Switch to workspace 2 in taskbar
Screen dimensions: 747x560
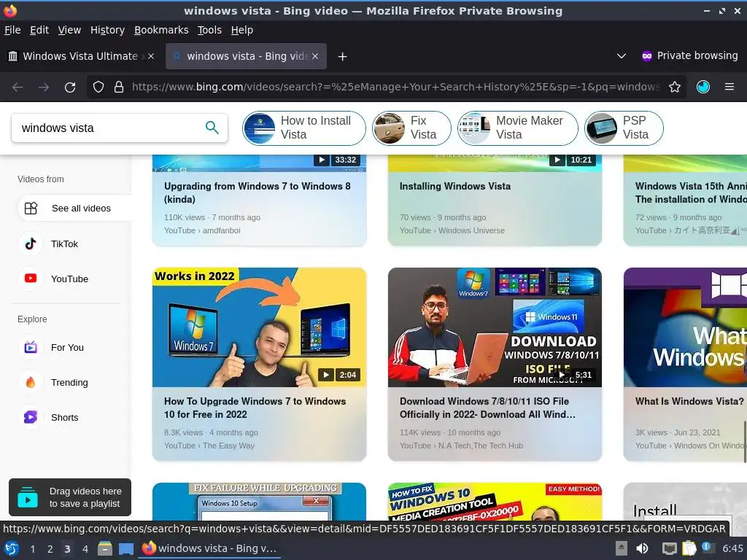coord(50,549)
